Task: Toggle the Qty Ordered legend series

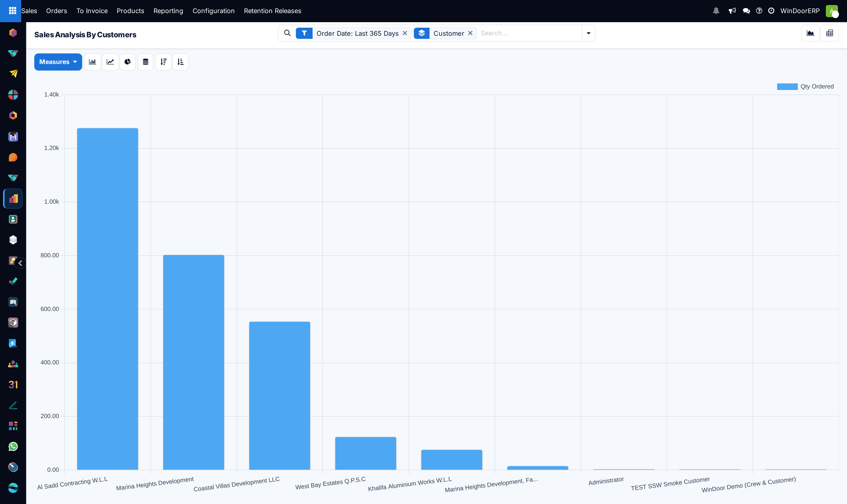Action: point(805,87)
